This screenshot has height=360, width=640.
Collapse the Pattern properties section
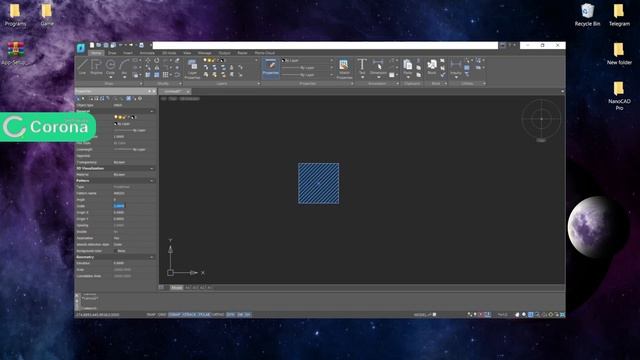pyautogui.click(x=152, y=181)
